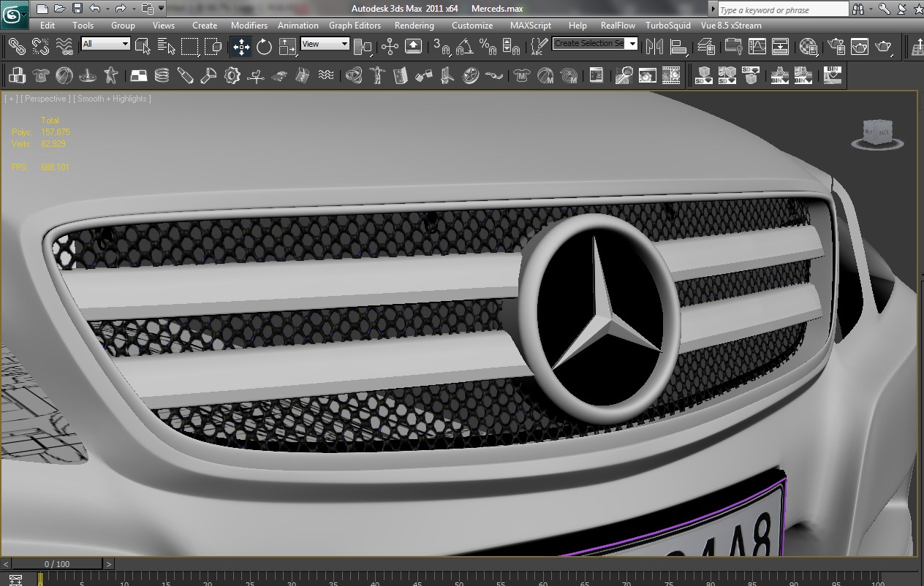Toggle Keyboard Shortcut Override

click(413, 47)
